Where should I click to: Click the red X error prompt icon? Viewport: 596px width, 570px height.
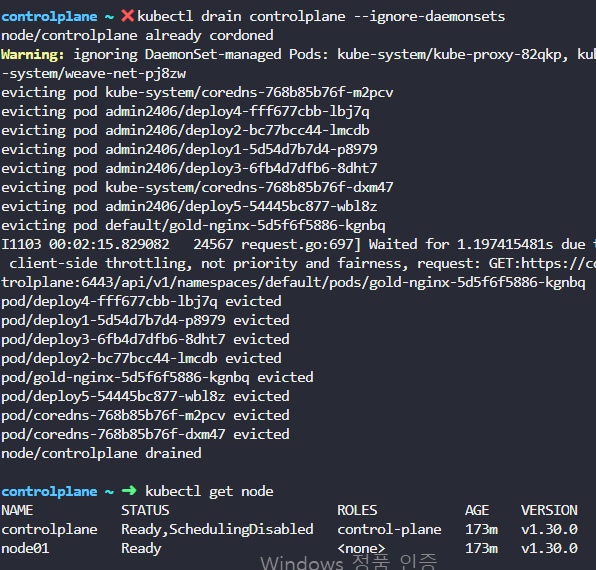127,16
